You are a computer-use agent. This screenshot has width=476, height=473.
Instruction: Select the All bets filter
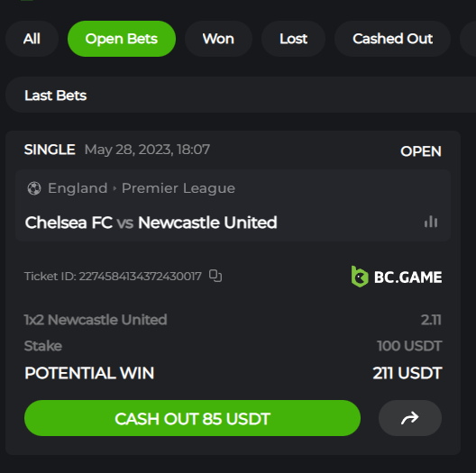click(32, 39)
